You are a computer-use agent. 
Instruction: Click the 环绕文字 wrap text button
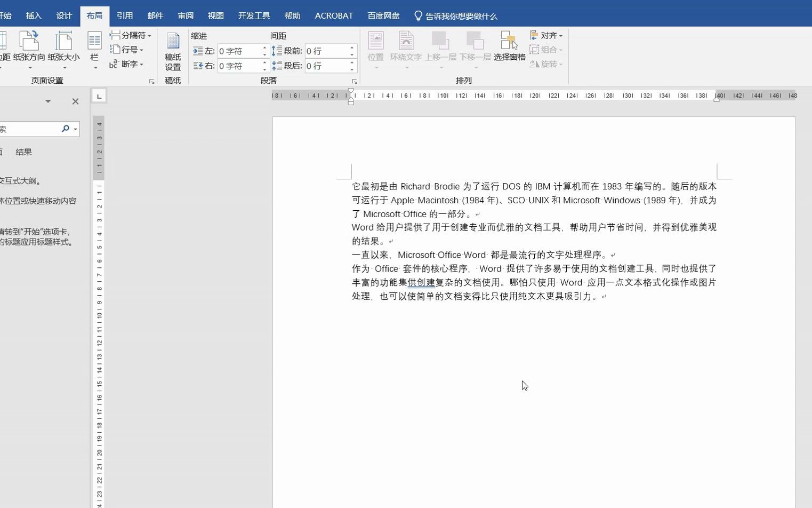pos(406,50)
